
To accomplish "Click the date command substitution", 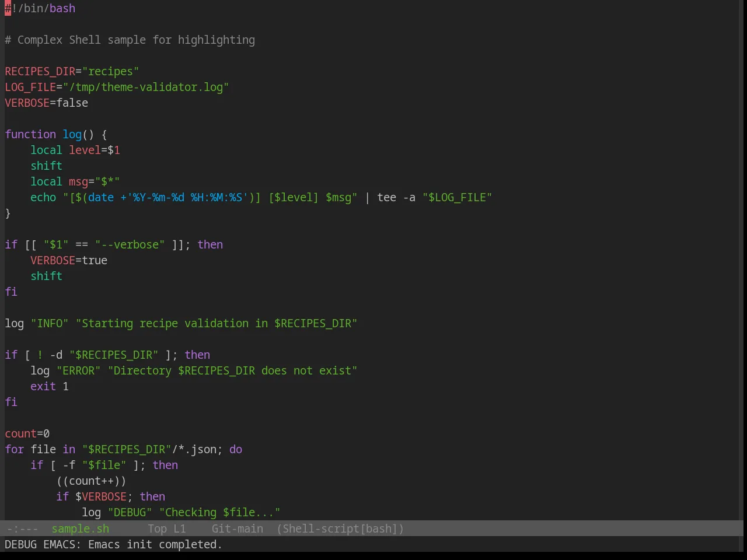I will coord(165,197).
